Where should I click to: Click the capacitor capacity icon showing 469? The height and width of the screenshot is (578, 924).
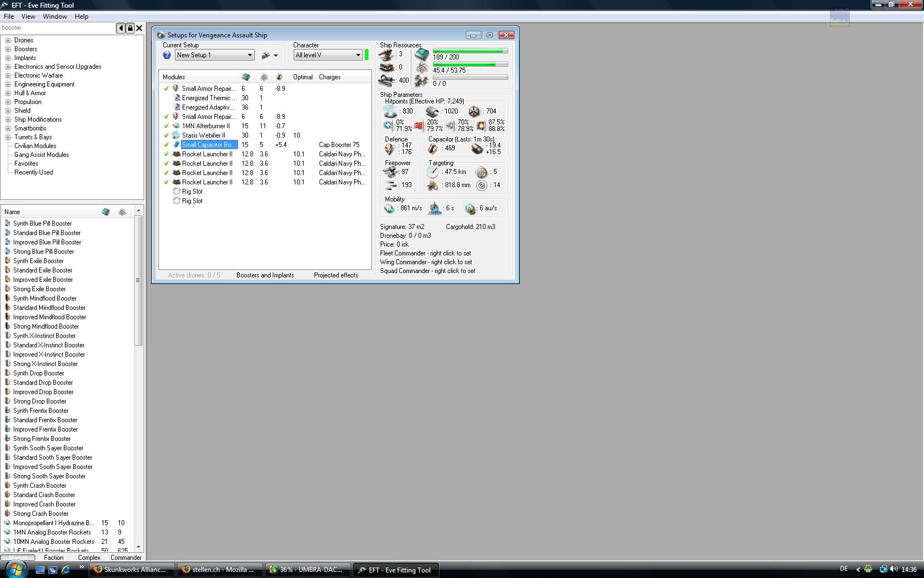click(433, 148)
